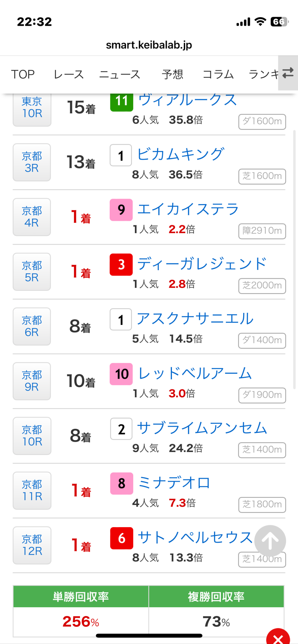Open horse link エイカイステラ
This screenshot has width=298, height=644.
coord(188,209)
